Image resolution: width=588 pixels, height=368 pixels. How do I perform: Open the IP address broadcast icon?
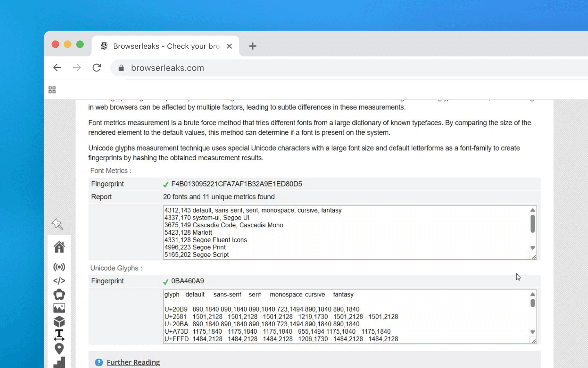(59, 267)
